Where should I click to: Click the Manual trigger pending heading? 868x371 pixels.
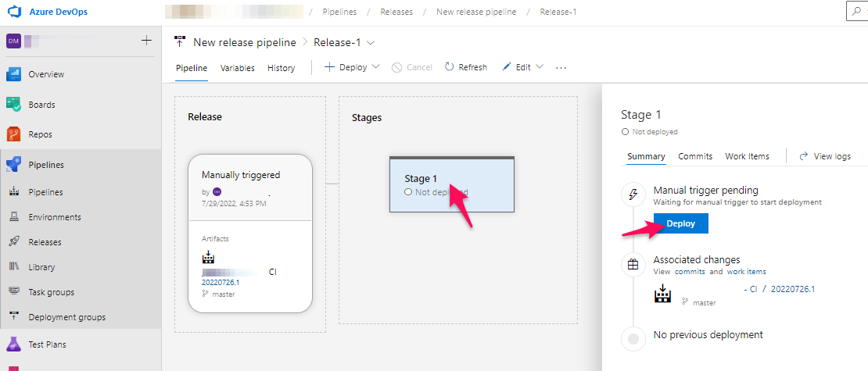(706, 191)
